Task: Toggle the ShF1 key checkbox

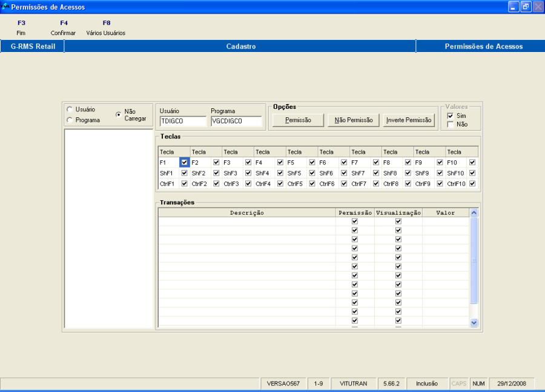Action: [x=184, y=173]
